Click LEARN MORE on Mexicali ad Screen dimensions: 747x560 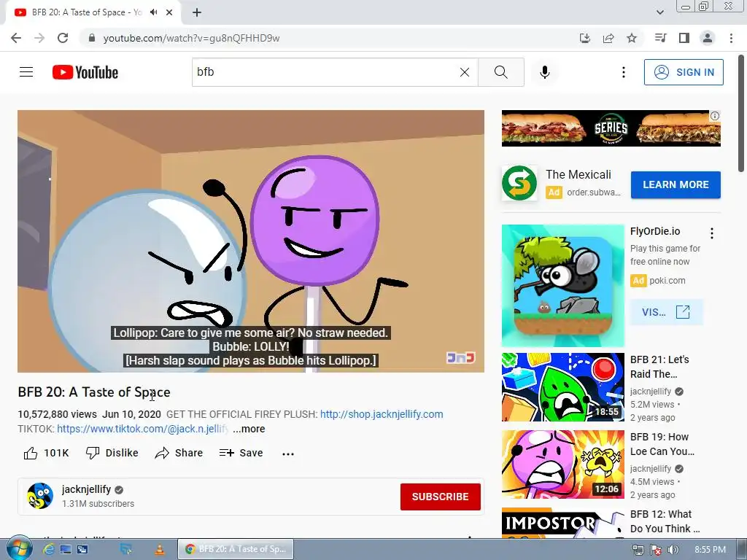click(x=676, y=184)
